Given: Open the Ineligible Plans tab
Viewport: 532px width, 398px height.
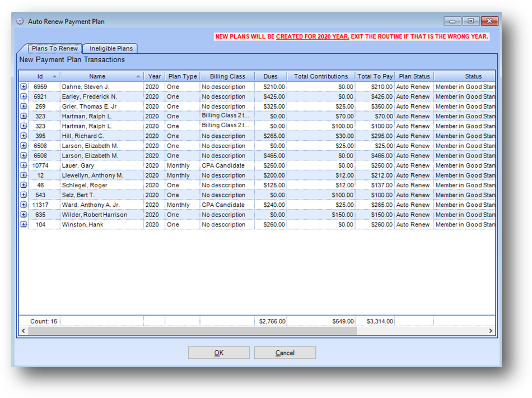Looking at the screenshot, I should coord(111,49).
